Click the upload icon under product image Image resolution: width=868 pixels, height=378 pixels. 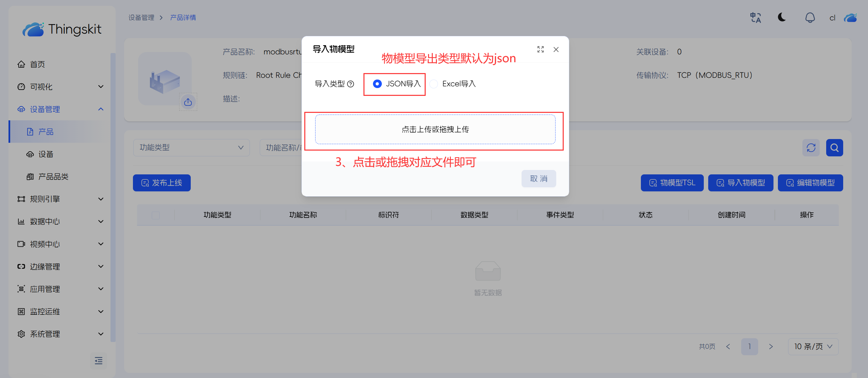(x=188, y=102)
